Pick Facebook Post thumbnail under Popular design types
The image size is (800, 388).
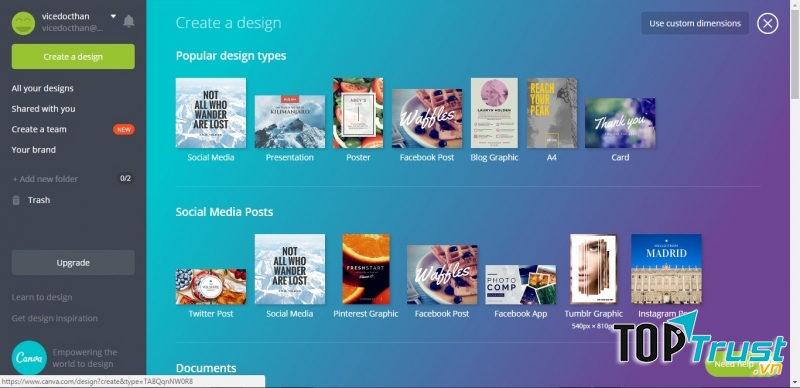coord(427,118)
